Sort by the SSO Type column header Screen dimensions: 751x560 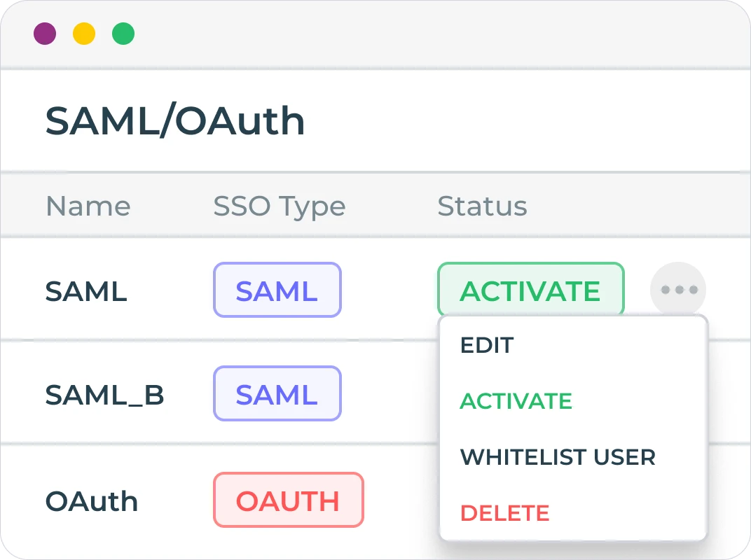tap(279, 206)
